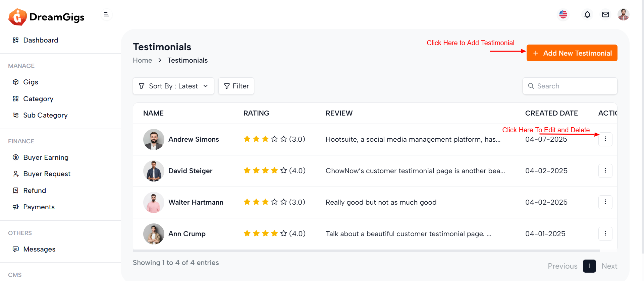This screenshot has height=281, width=644.
Task: Collapse sidebar using the hamburger icon
Action: [106, 14]
